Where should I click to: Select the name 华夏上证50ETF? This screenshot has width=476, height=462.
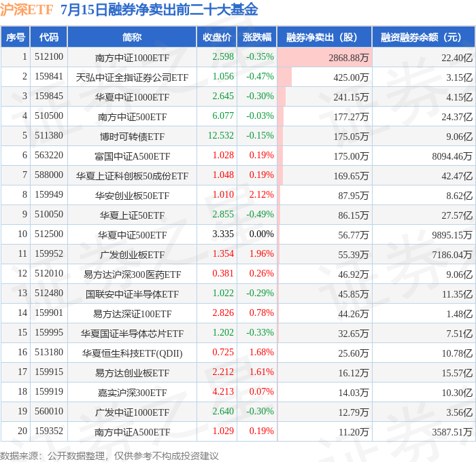point(132,215)
